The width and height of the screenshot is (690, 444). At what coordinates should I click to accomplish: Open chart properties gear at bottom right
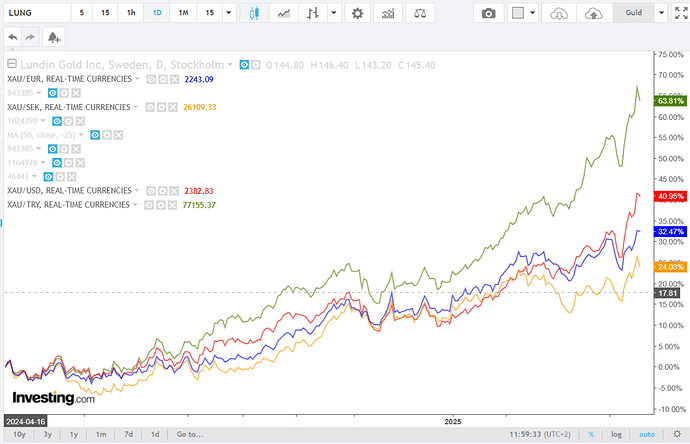(x=677, y=434)
